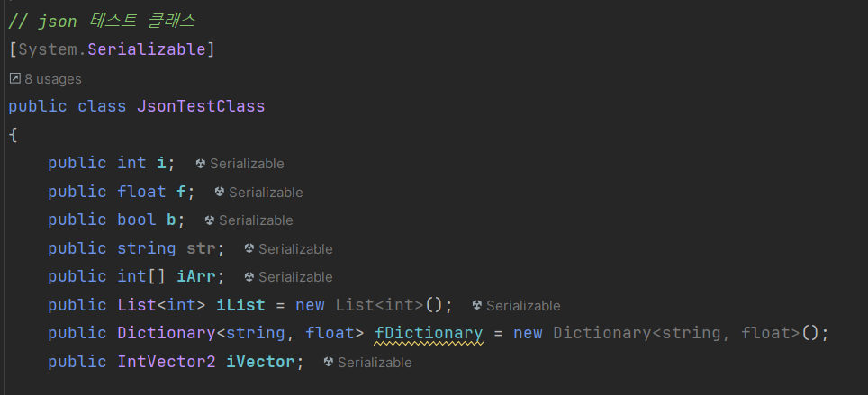Click the Serializable icon next to iList
The image size is (868, 395).
(476, 305)
